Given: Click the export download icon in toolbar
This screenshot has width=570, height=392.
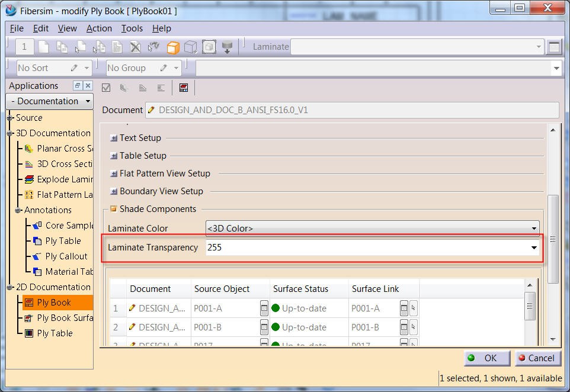Looking at the screenshot, I should pyautogui.click(x=228, y=47).
